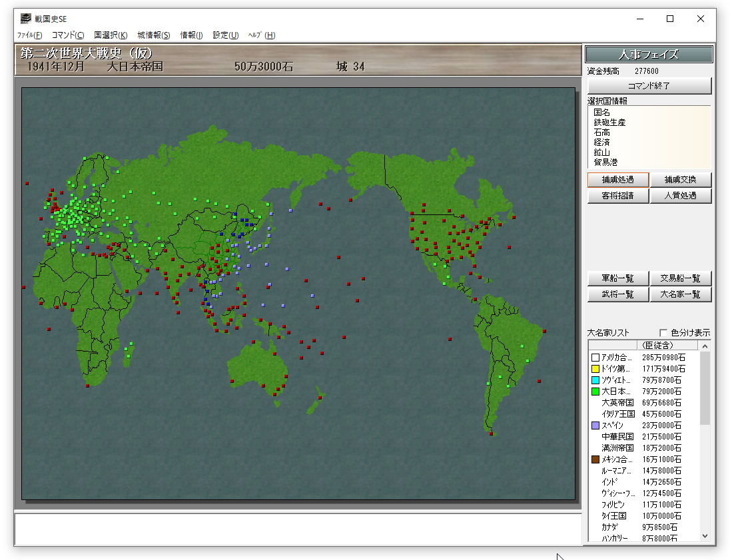Viewport: 730px width, 560px height.
Task: Open the 武将一覧 list
Action: tap(617, 294)
